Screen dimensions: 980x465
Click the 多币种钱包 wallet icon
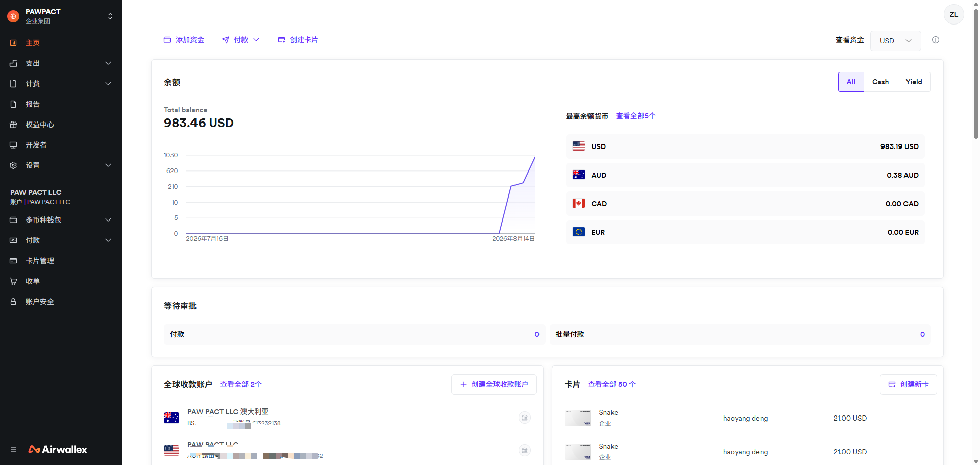tap(13, 220)
